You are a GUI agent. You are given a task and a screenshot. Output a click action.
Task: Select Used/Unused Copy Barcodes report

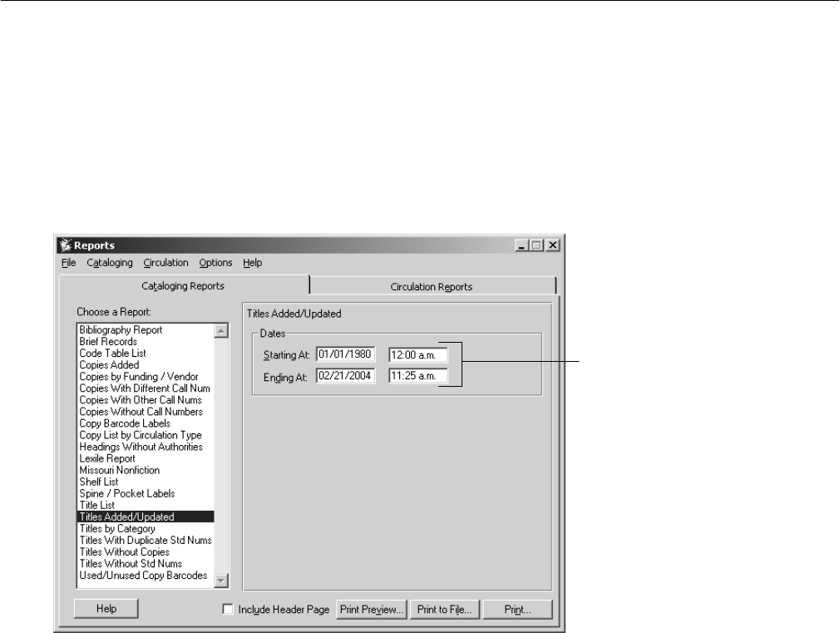[x=146, y=576]
